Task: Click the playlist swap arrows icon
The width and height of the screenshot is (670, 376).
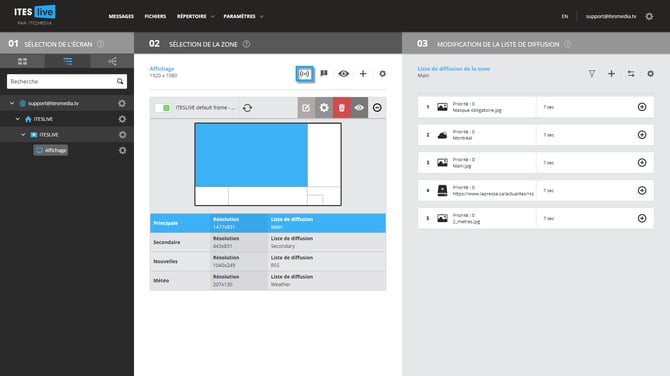Action: point(631,73)
